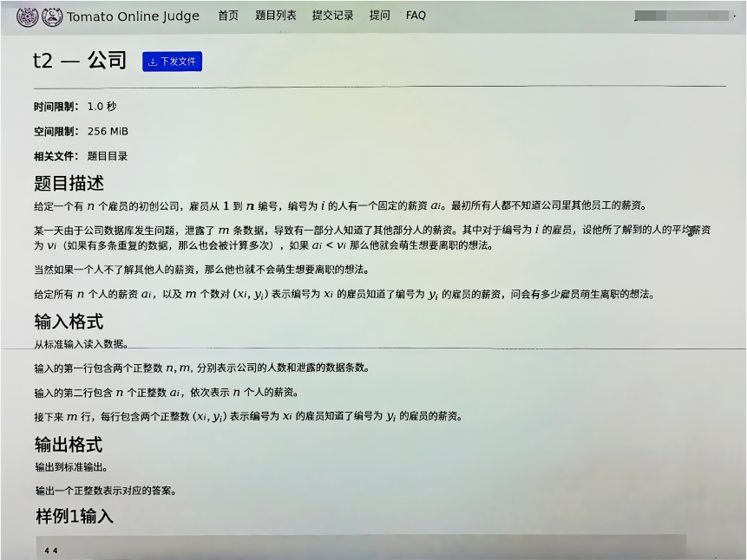Open the 题目列表 navigation item
Viewport: 747px width, 560px height.
(277, 15)
